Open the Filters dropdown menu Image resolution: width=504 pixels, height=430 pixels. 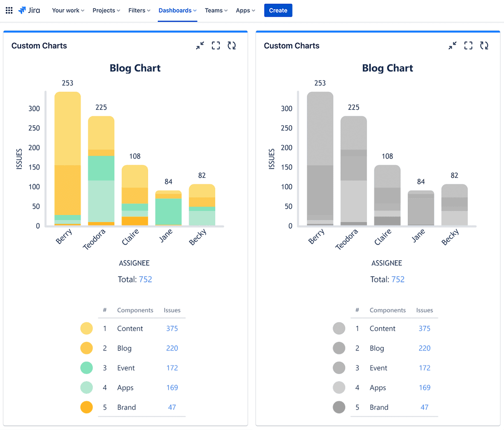click(139, 10)
